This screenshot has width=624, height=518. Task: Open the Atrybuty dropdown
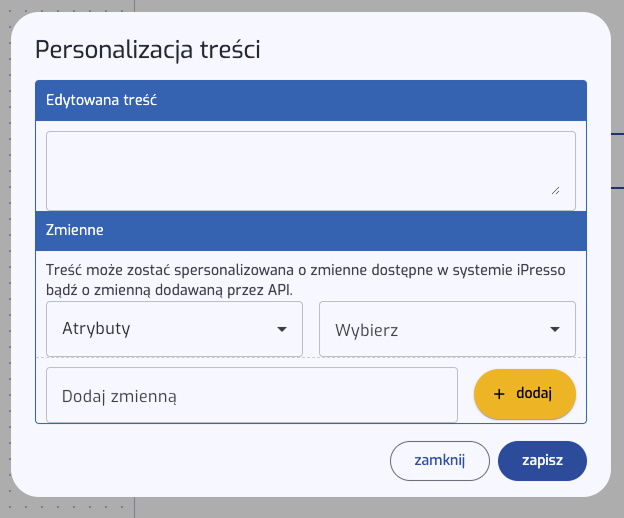coord(174,328)
